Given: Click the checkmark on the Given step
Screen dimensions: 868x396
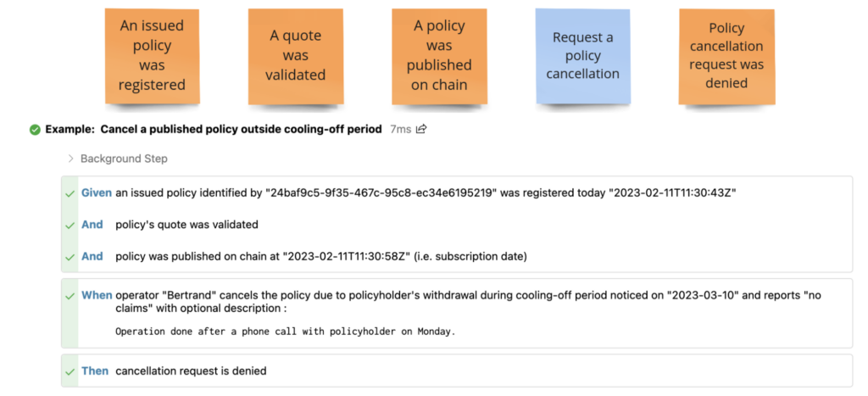Looking at the screenshot, I should click(x=70, y=193).
